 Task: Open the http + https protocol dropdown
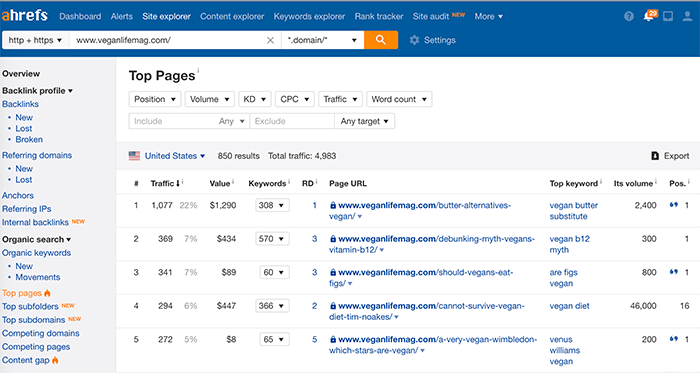click(x=36, y=40)
